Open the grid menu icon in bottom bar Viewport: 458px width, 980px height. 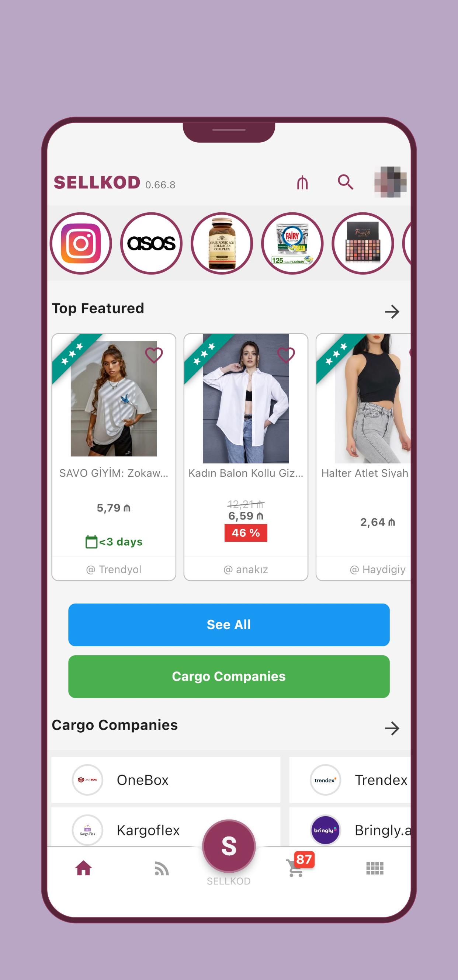point(375,869)
